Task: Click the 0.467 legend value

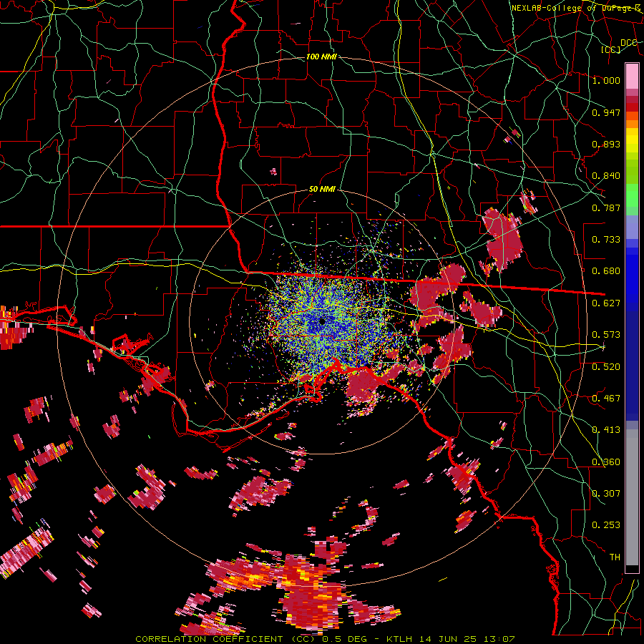Action: point(606,399)
